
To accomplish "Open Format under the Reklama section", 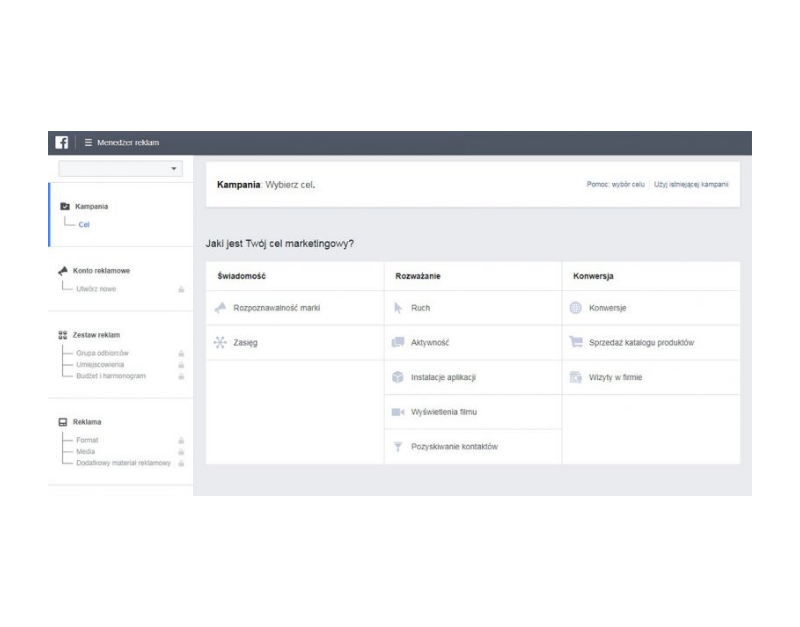I will point(87,440).
